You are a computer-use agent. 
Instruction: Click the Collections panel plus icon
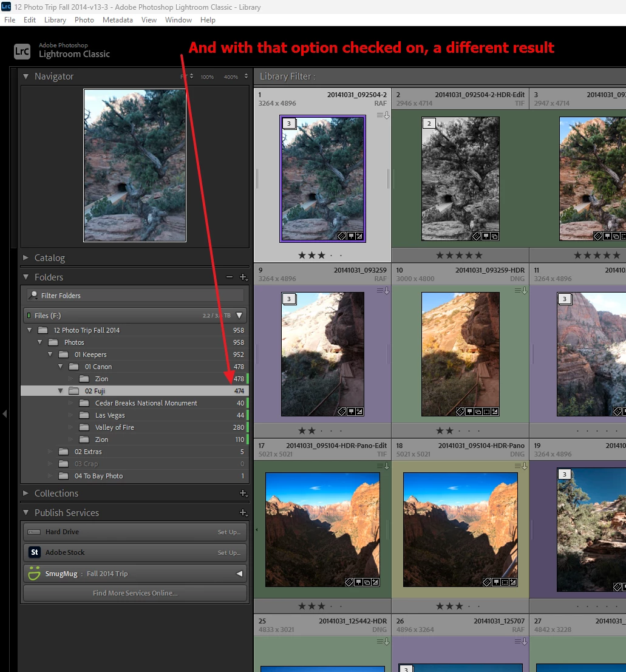point(243,494)
